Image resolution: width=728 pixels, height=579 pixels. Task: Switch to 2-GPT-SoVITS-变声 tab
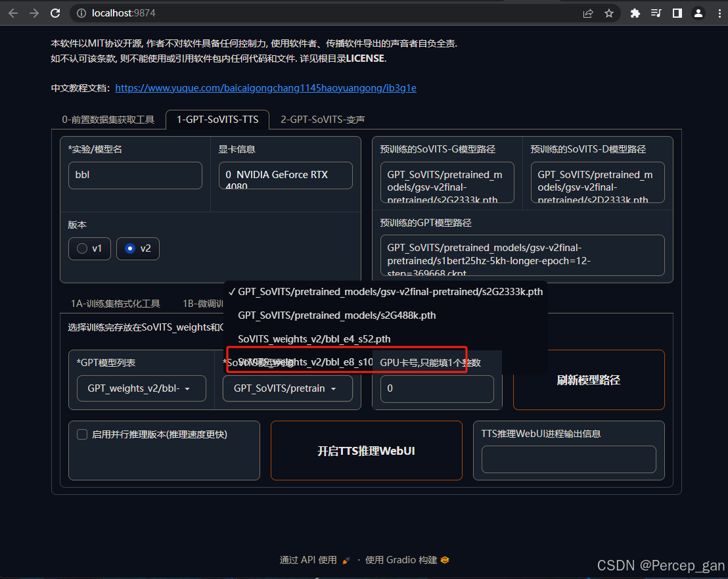[323, 120]
